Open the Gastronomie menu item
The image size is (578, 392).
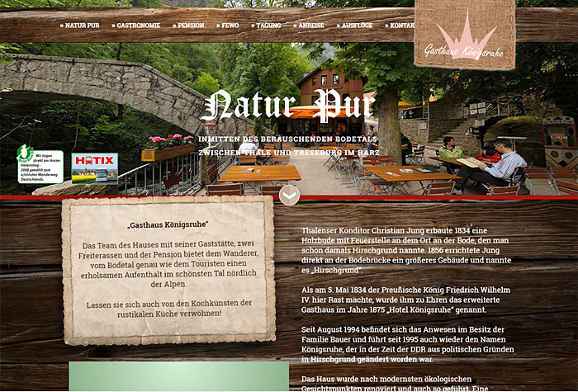click(x=136, y=26)
